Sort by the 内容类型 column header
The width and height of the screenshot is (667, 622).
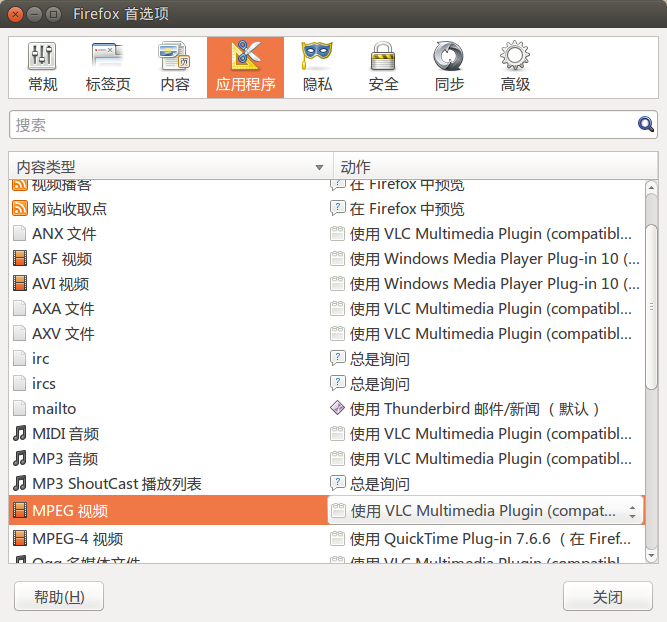pos(171,167)
